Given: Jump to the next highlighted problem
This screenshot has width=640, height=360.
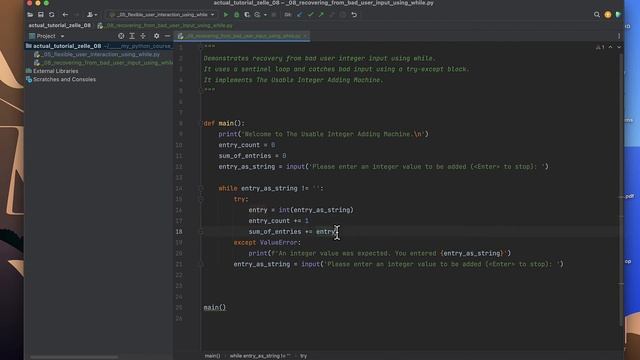Looking at the screenshot, I should [x=619, y=47].
